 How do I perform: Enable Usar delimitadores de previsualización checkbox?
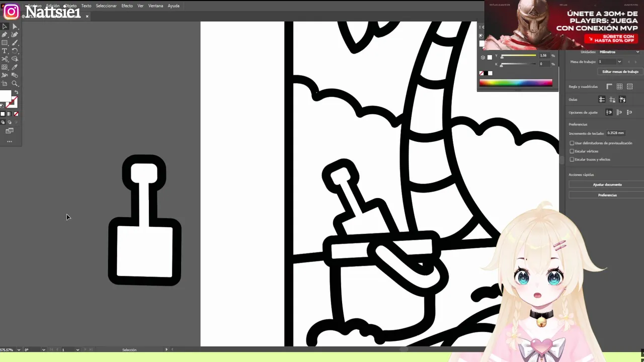click(x=572, y=143)
